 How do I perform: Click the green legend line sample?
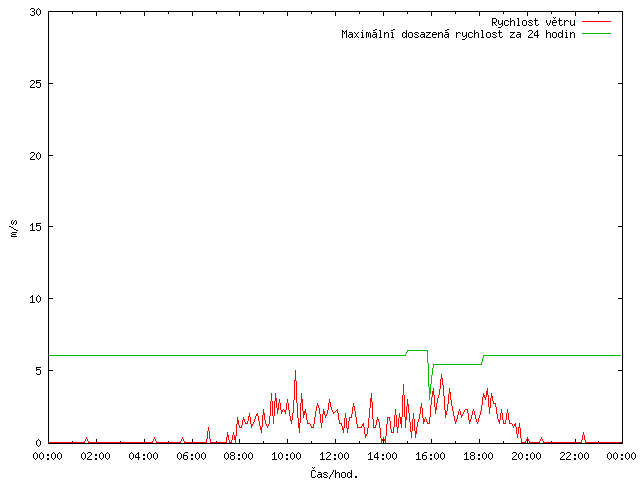pyautogui.click(x=596, y=34)
